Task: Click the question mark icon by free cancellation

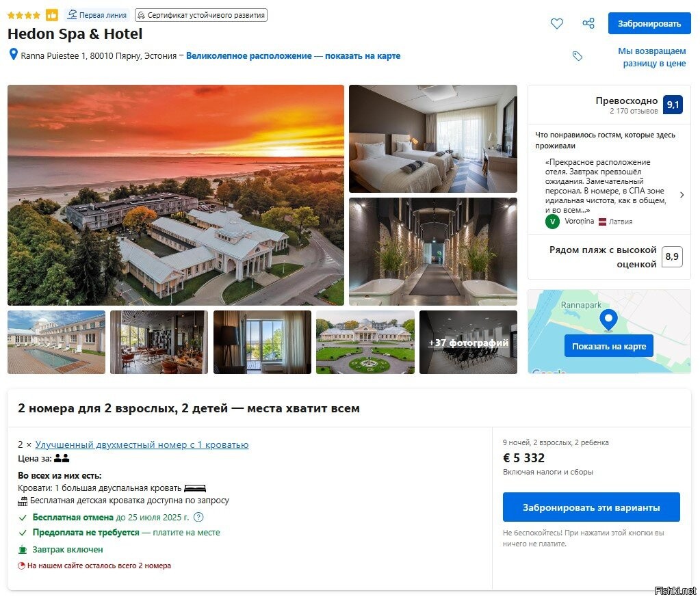Action: tap(198, 518)
